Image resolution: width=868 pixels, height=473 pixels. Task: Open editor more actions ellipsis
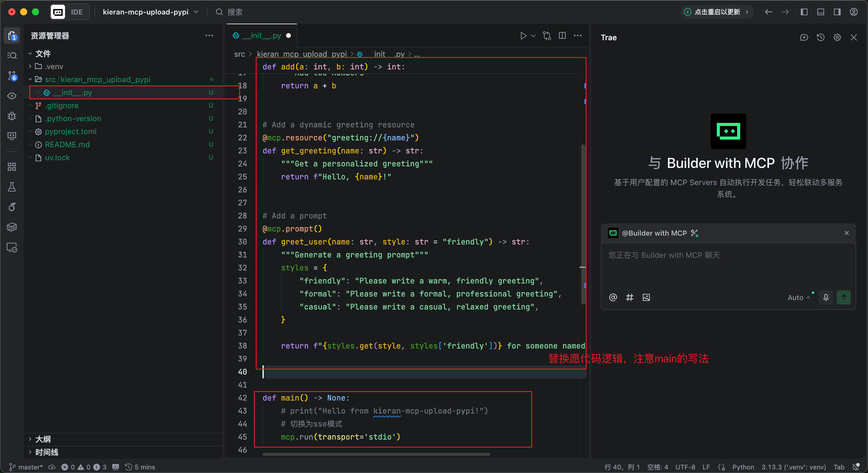tap(578, 36)
